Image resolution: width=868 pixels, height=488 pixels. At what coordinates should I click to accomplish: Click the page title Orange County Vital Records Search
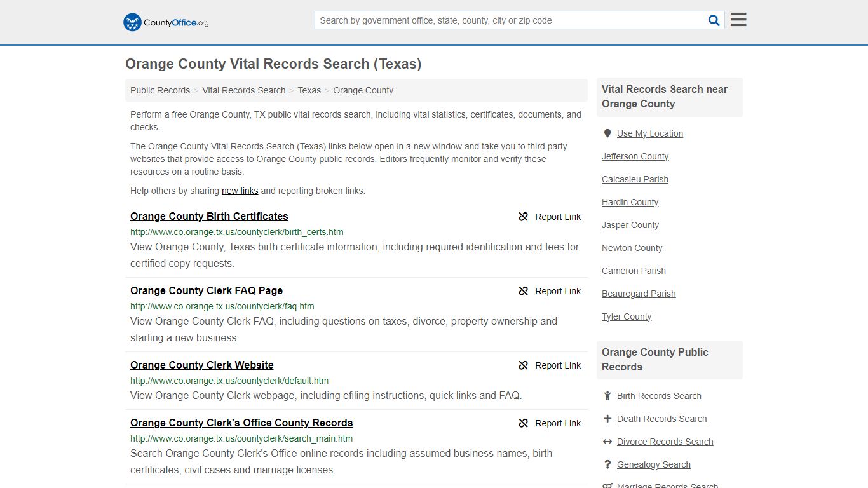(x=273, y=64)
